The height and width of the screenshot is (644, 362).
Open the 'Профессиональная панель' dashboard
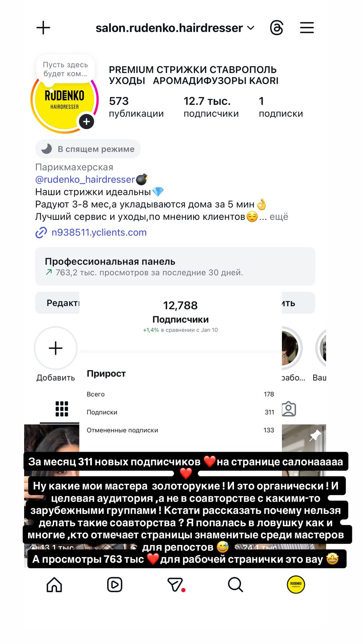175,266
